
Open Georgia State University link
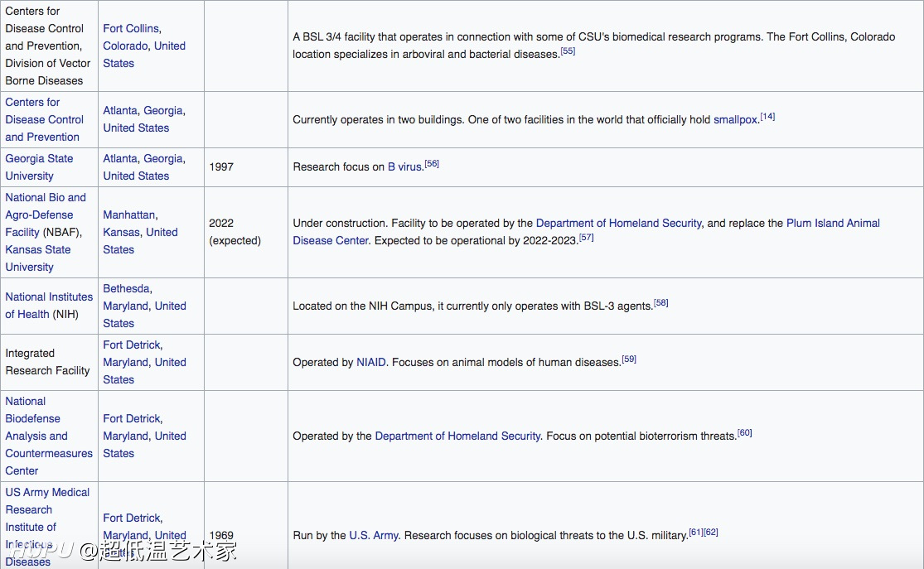(39, 167)
